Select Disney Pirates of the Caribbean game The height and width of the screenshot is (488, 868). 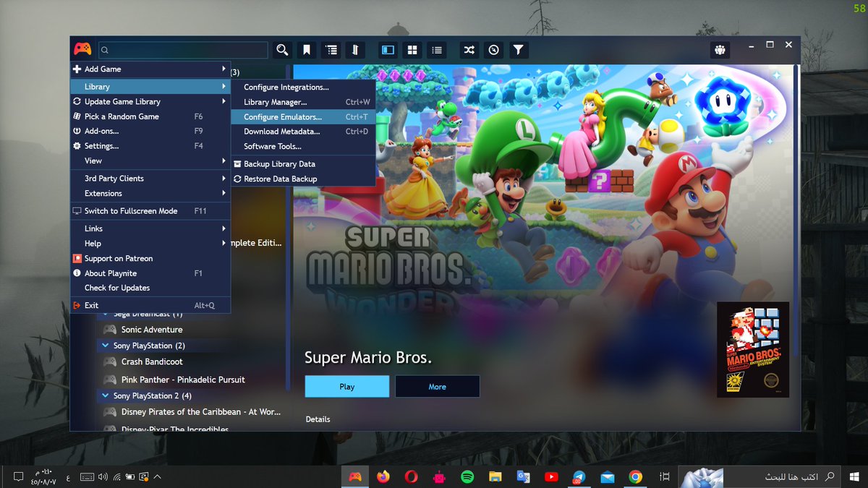coord(192,412)
